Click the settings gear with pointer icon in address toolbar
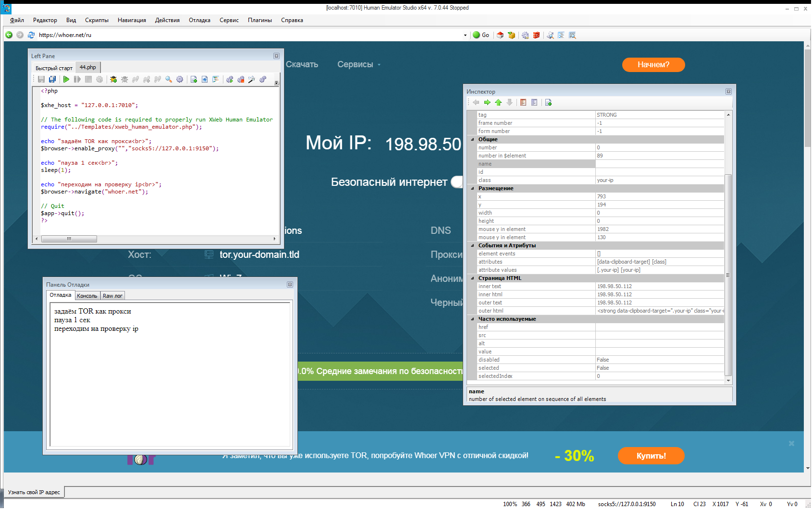Screen dimensions: 812x509 click(525, 35)
